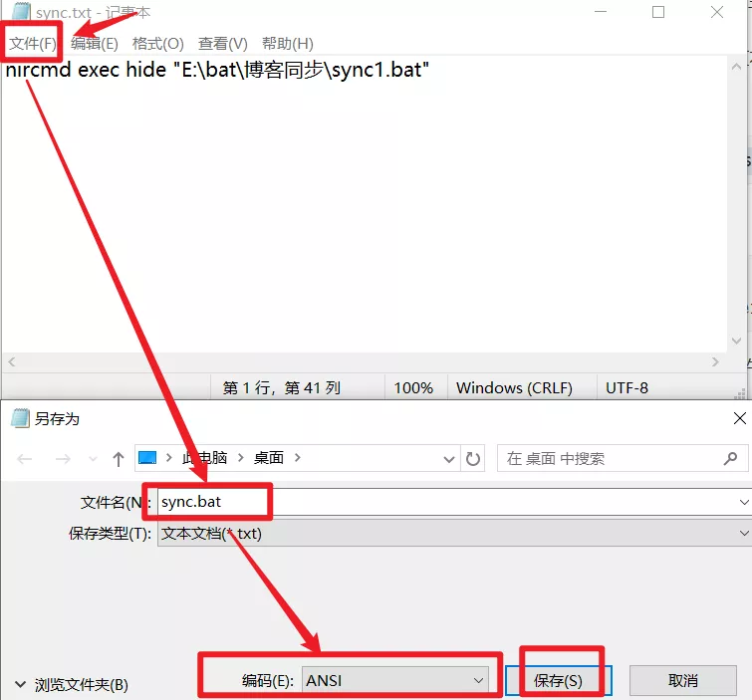Open the 编辑(E) menu
The height and width of the screenshot is (700, 752).
point(94,44)
